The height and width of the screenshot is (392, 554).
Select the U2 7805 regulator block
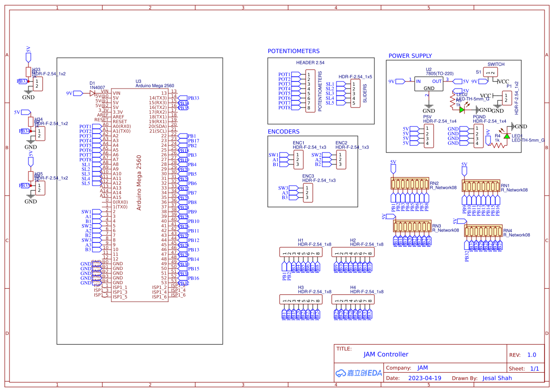tap(429, 84)
